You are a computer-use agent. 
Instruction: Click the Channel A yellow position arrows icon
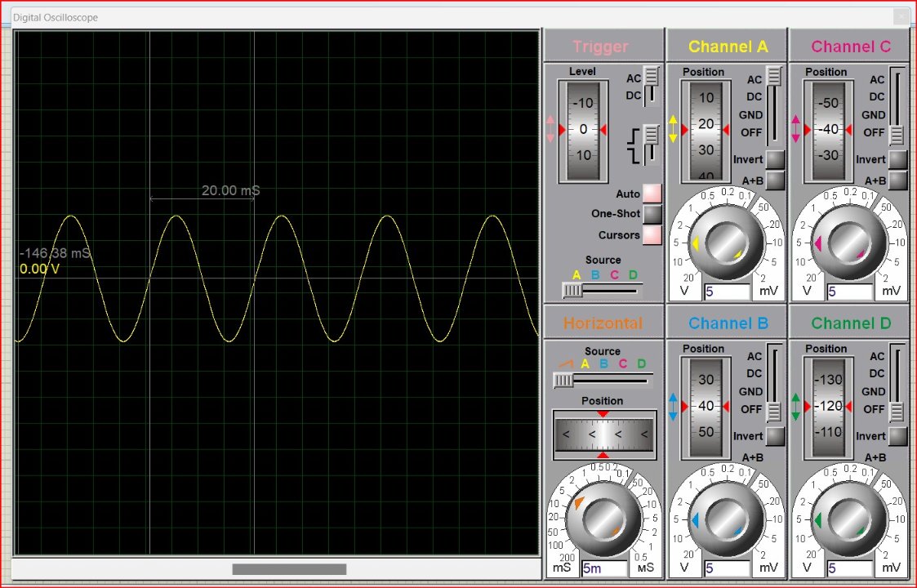click(673, 129)
